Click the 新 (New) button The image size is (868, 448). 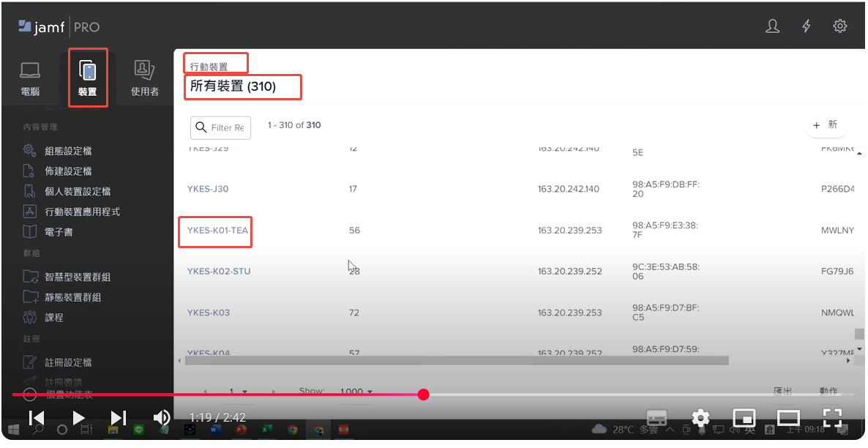826,125
